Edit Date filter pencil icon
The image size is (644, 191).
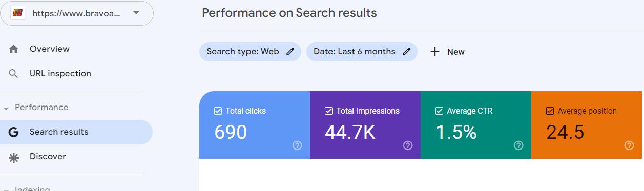point(407,52)
